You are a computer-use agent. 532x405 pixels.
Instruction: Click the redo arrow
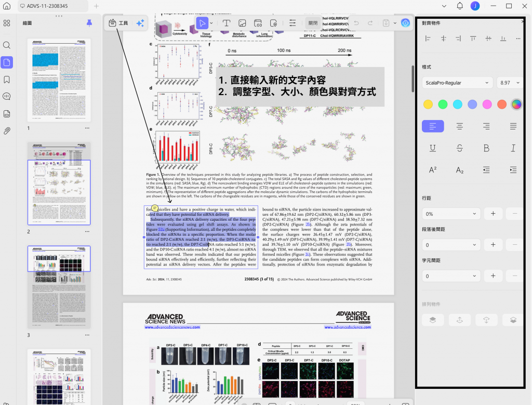tap(370, 23)
